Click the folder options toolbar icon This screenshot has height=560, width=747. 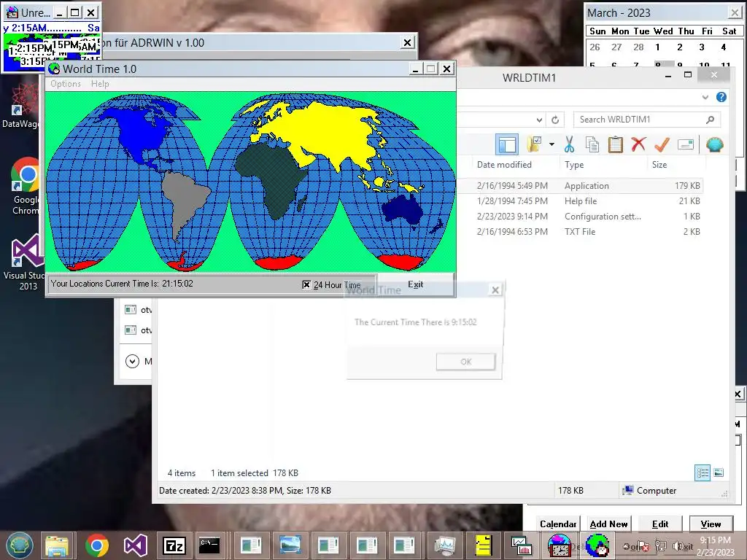click(535, 144)
